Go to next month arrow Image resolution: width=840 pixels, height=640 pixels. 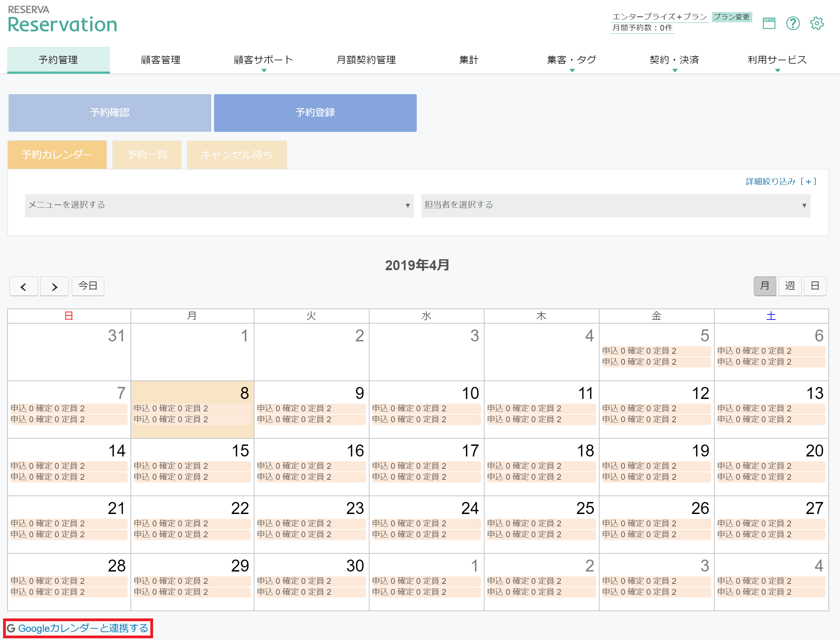click(54, 287)
